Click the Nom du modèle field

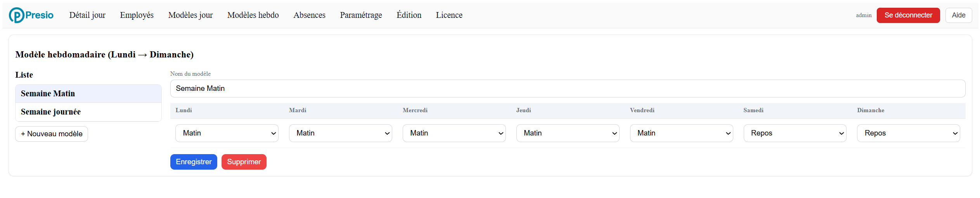[x=568, y=89]
